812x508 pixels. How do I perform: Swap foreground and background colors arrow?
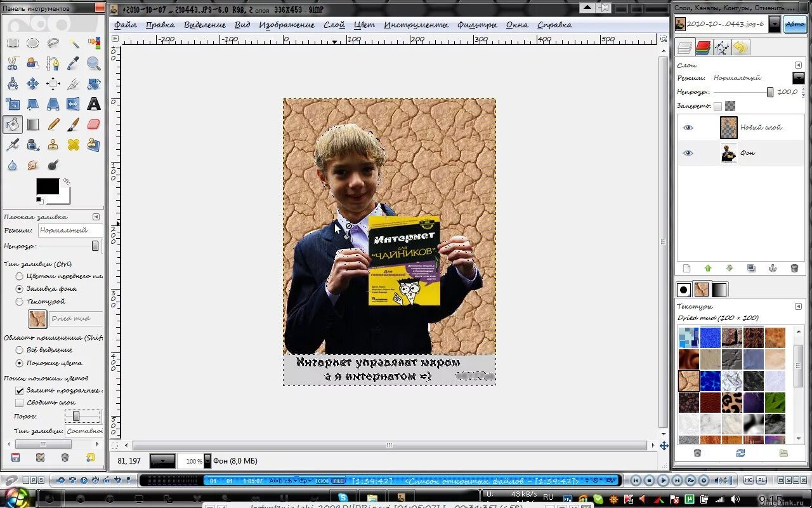tap(66, 182)
